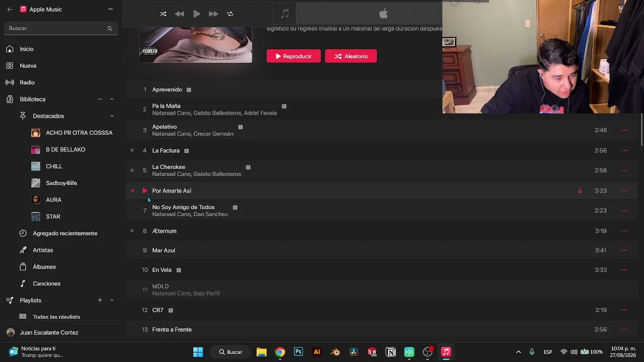Open more options for CR7
The width and height of the screenshot is (644, 362).
tap(624, 310)
